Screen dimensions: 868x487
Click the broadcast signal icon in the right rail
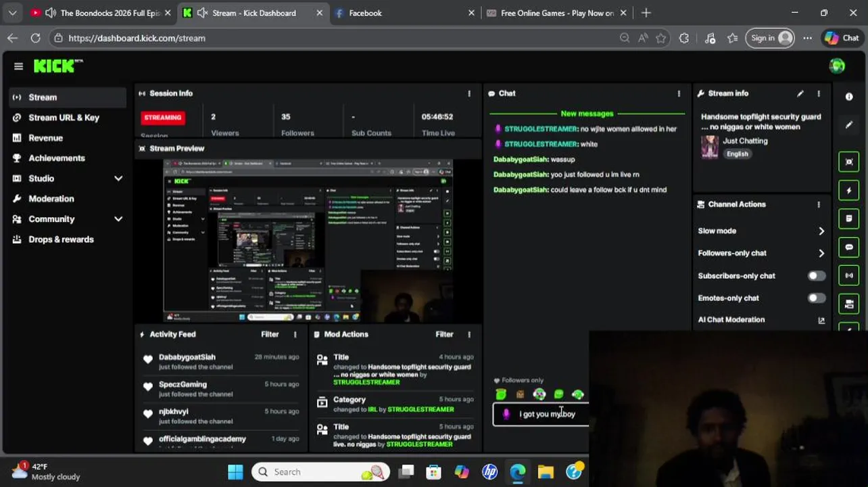[x=849, y=276]
